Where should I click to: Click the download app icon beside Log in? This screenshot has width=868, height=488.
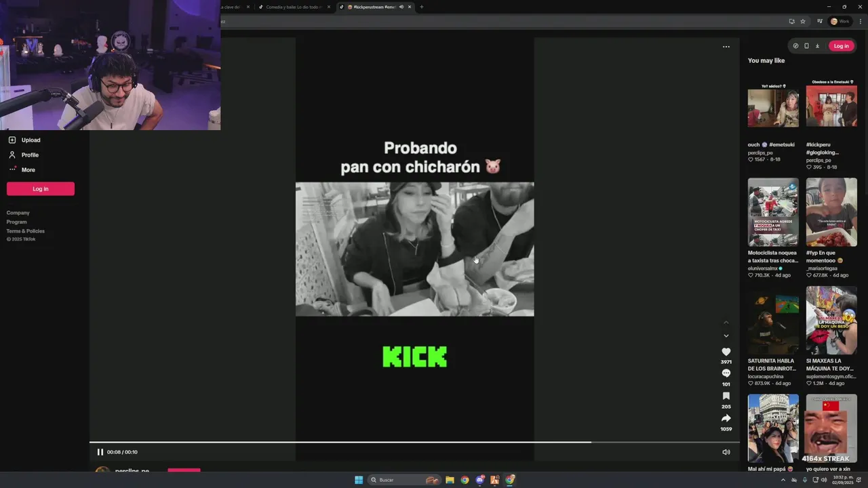817,46
